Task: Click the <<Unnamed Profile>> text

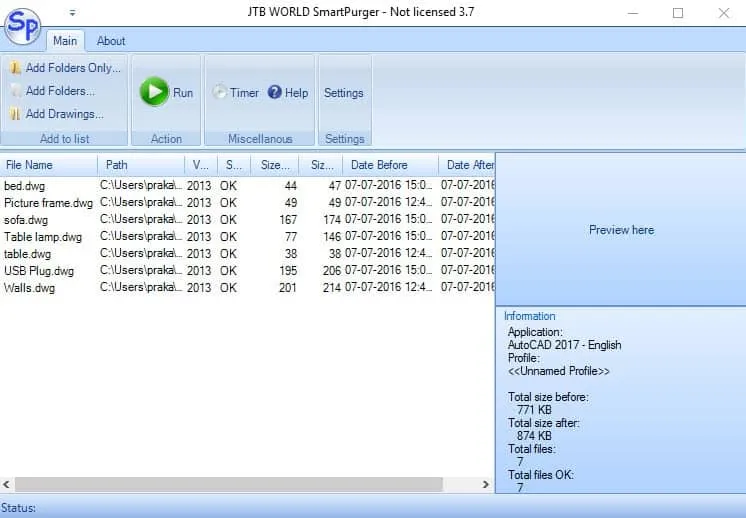Action: pyautogui.click(x=559, y=371)
